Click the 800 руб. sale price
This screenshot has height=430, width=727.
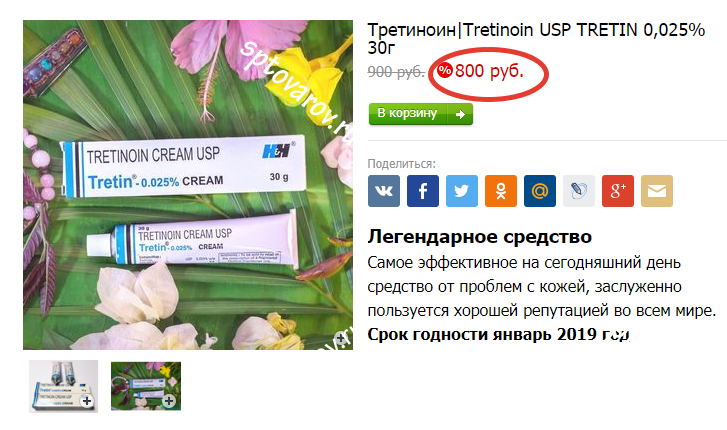point(489,71)
